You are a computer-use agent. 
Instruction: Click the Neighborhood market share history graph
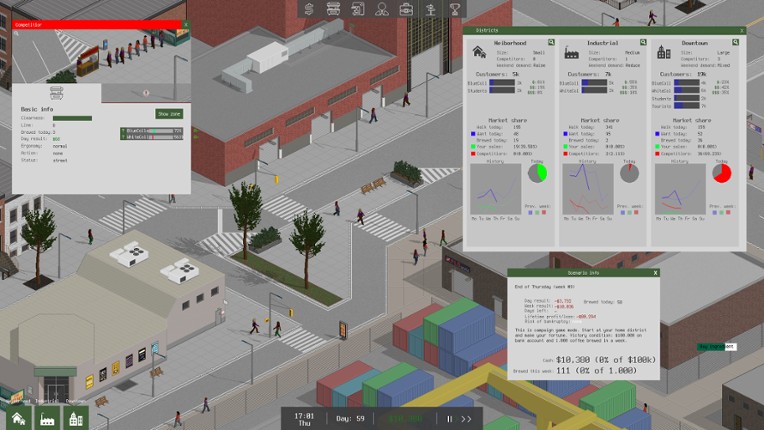point(495,188)
